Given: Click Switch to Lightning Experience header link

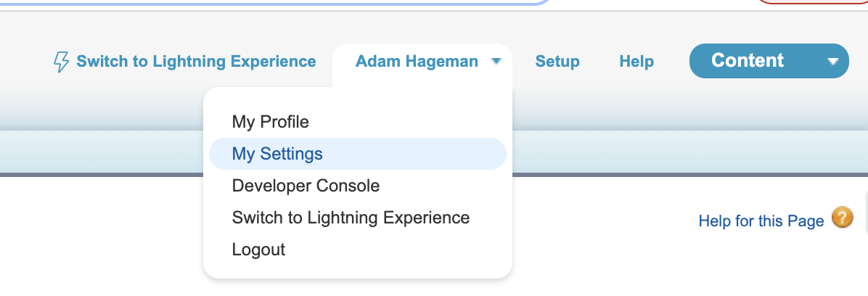Looking at the screenshot, I should pos(196,62).
